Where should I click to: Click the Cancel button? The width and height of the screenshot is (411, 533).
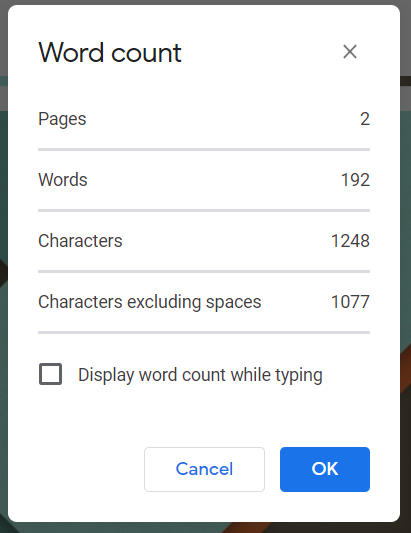tap(204, 469)
